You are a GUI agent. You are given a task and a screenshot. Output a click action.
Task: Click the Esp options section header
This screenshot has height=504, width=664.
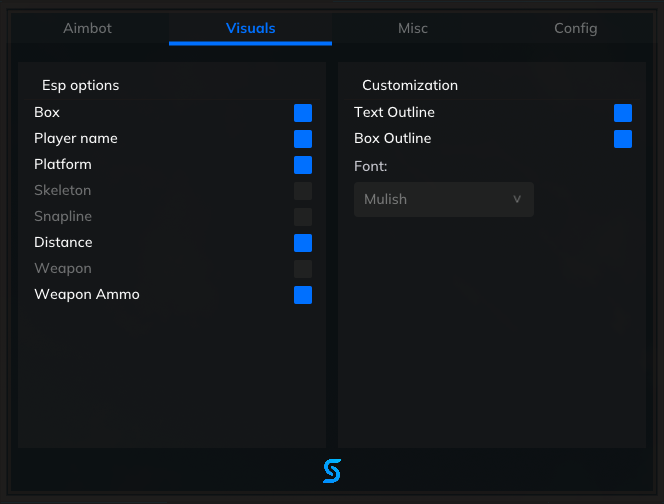point(80,85)
